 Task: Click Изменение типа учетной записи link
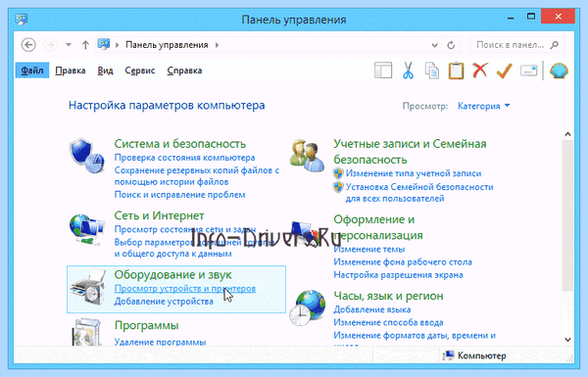414,173
